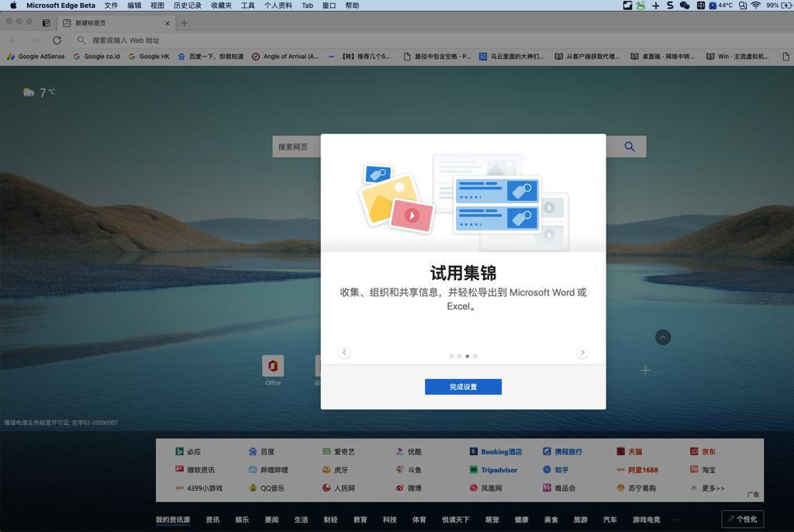
Task: Open Angle of Arrival bookmark
Action: (285, 57)
